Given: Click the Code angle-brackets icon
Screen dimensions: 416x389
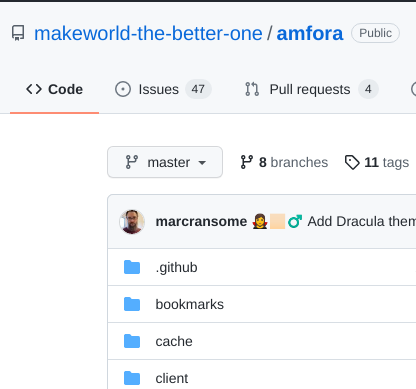Looking at the screenshot, I should click(34, 89).
